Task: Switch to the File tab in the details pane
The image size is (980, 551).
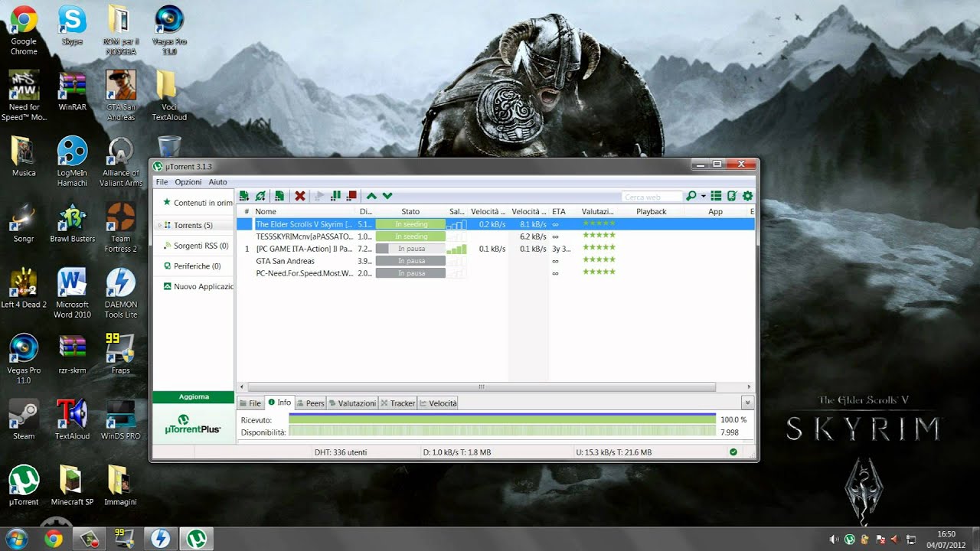Action: [250, 403]
